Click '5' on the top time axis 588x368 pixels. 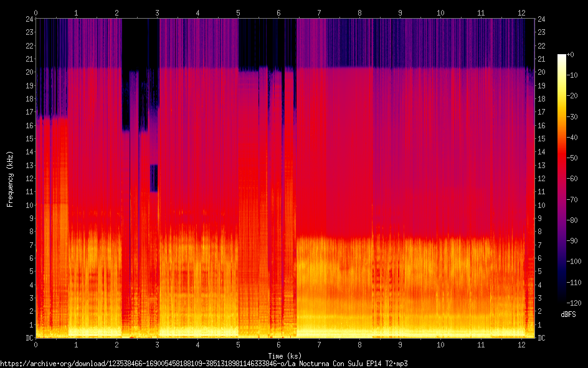[x=238, y=13]
